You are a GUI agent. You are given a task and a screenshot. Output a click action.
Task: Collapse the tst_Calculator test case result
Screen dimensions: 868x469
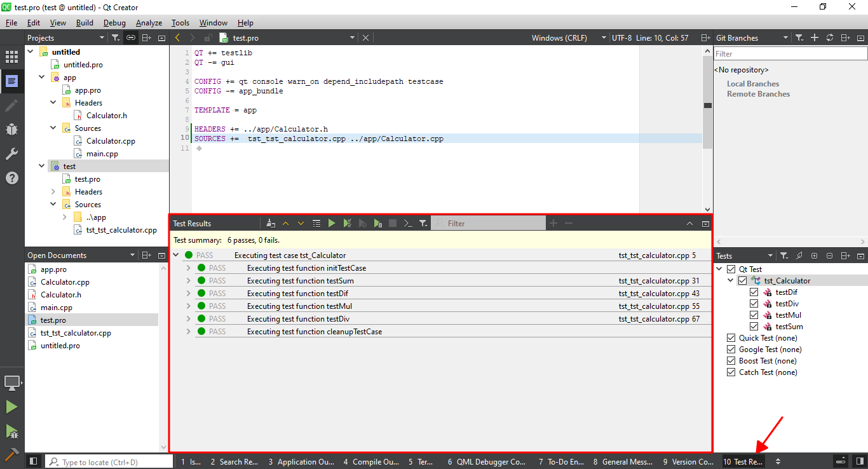[176, 255]
